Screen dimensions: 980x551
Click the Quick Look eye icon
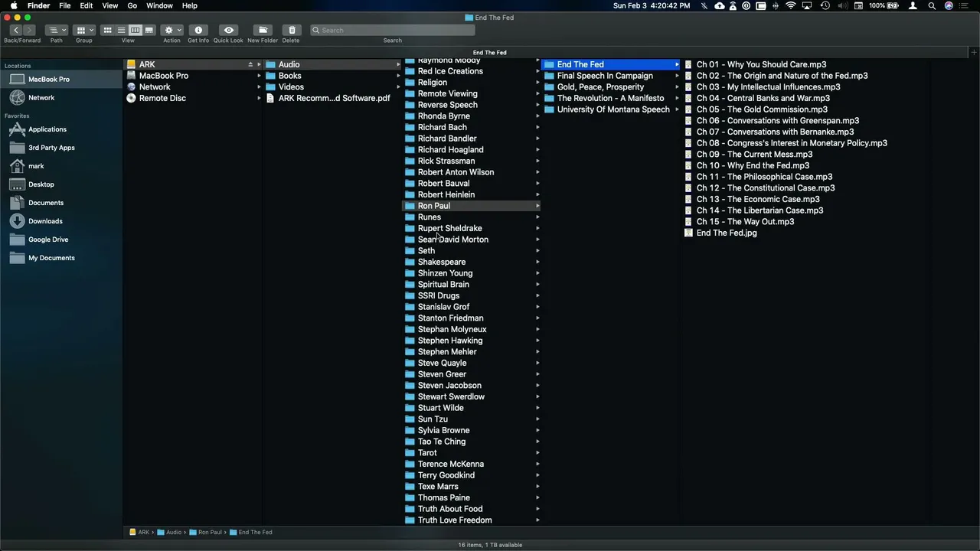(228, 30)
